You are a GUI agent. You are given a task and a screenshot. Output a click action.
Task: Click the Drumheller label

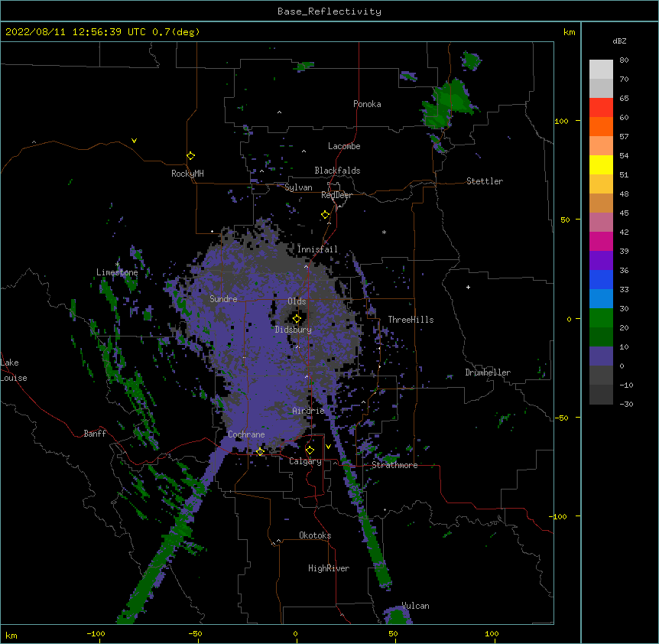click(488, 372)
